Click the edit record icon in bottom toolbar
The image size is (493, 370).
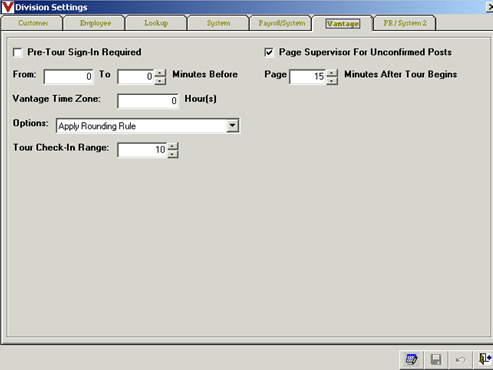[x=412, y=359]
